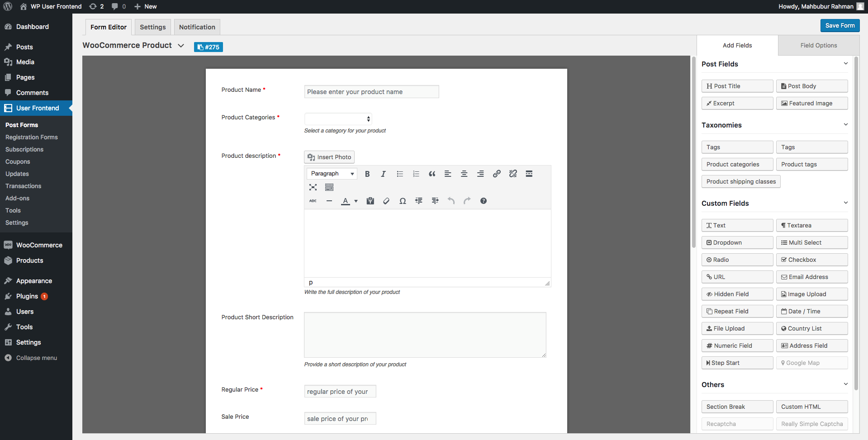Click the Insert Photo button
This screenshot has height=440, width=868.
pyautogui.click(x=329, y=157)
